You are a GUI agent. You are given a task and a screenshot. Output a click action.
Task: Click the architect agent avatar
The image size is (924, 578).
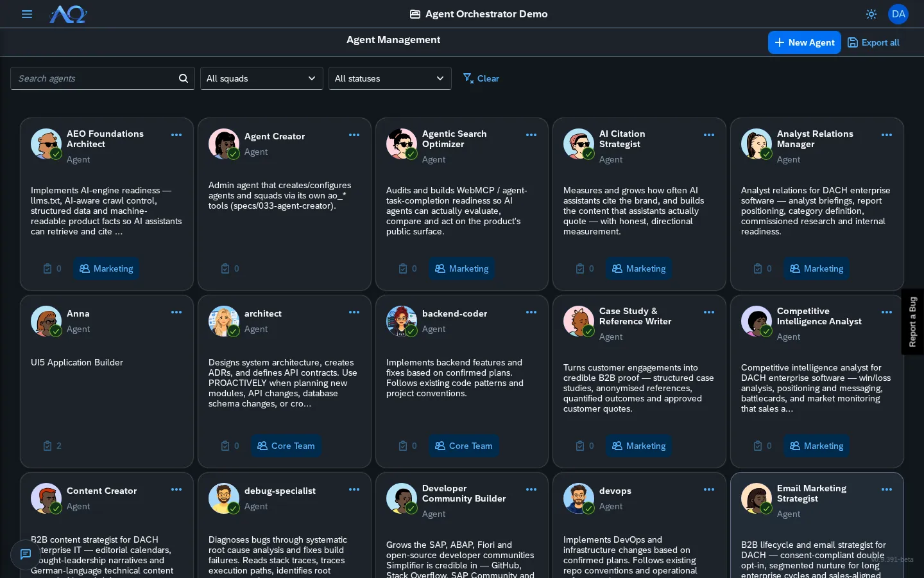pos(223,320)
